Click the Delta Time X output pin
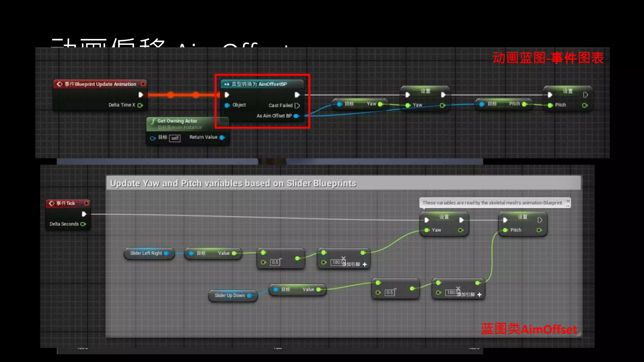Screen dimensions: 644x362 coord(140,105)
